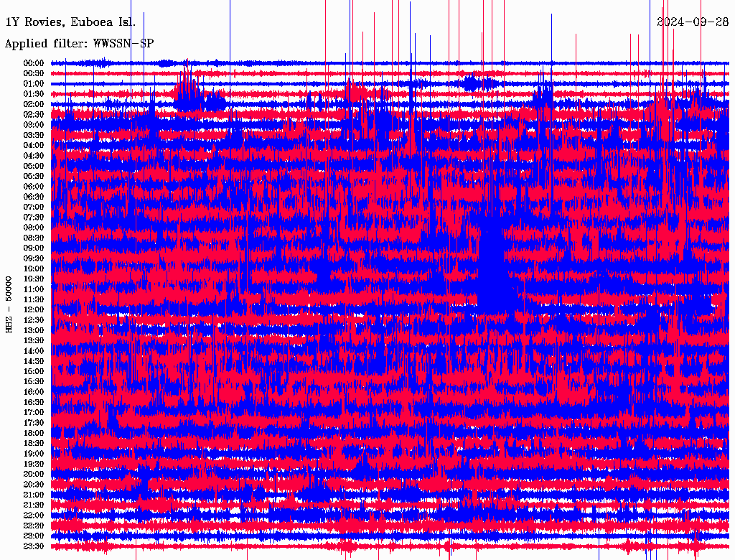Click the 17:30 time label
This screenshot has height=560, width=735.
[34, 423]
